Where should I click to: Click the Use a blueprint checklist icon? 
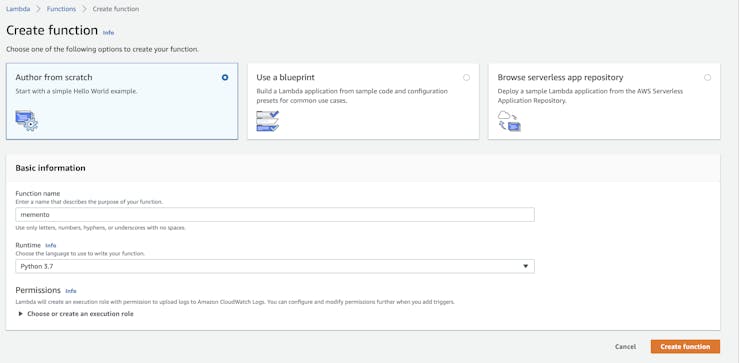click(268, 121)
